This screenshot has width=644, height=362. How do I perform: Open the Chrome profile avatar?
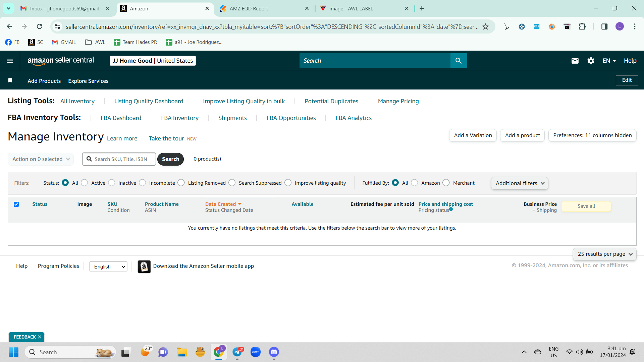click(x=620, y=26)
